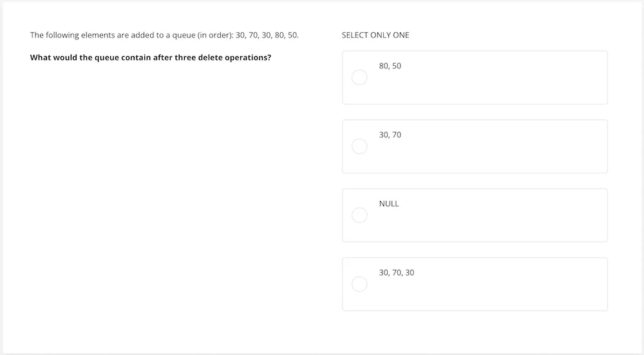The image size is (644, 355).
Task: Click the "NULL" answer text
Action: click(x=389, y=204)
